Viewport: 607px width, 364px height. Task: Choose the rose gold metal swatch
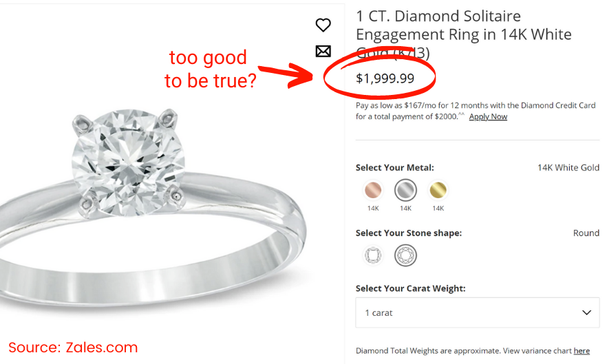coord(372,190)
